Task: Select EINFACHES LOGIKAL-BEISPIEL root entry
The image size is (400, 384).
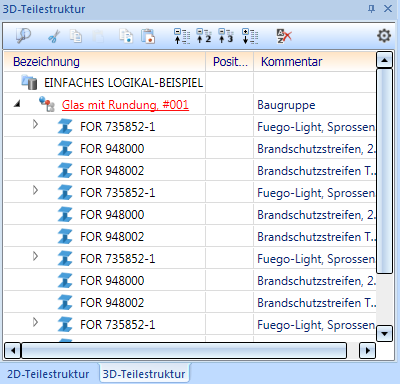Action: 123,83
